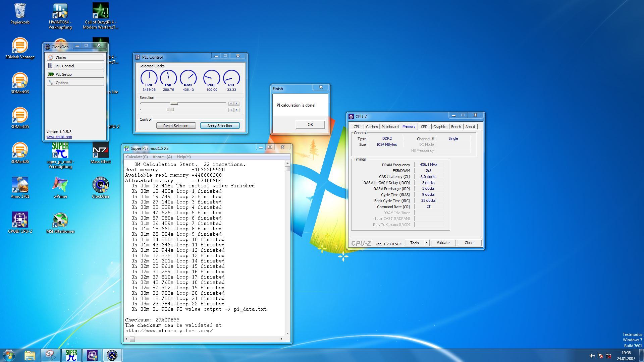Expand the CPU-Z Tools dropdown arrow
The image size is (644, 362).
pos(427,243)
